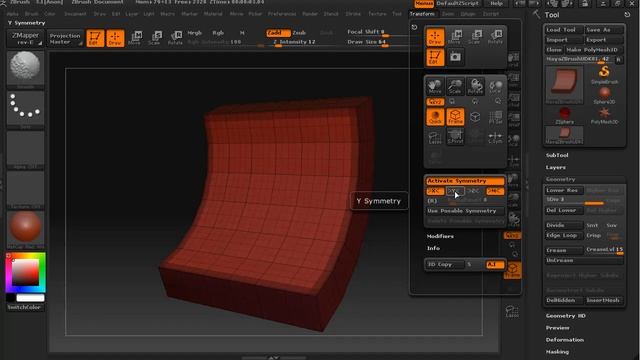Toggle the orange Frame icon in the Transform palette
The width and height of the screenshot is (640, 360).
coord(455,117)
